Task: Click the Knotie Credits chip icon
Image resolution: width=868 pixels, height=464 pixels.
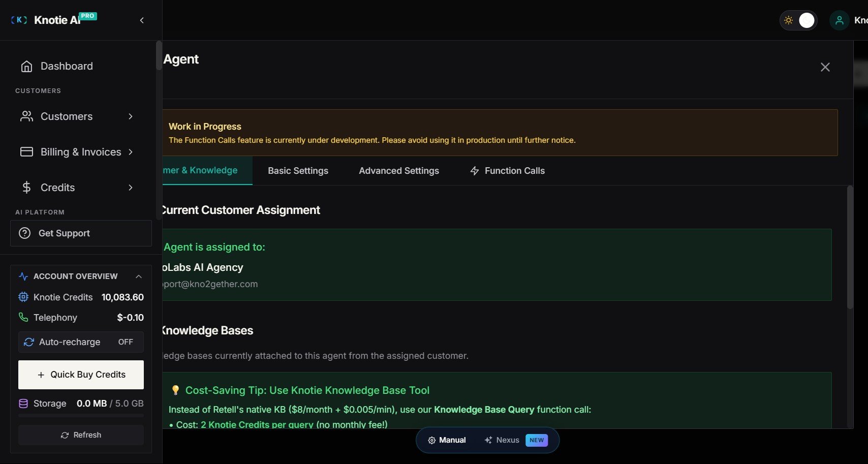Action: pos(23,297)
